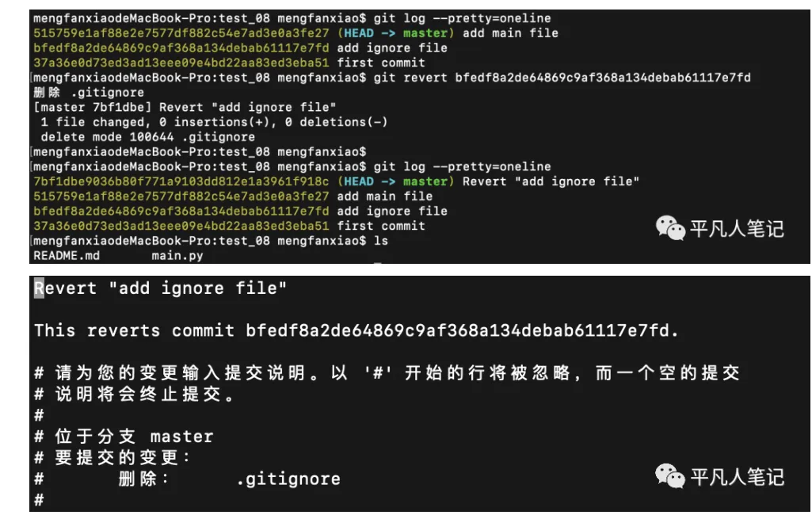Click .gitignore in the 删除 comment line
This screenshot has height=515, width=812.
[x=288, y=479]
